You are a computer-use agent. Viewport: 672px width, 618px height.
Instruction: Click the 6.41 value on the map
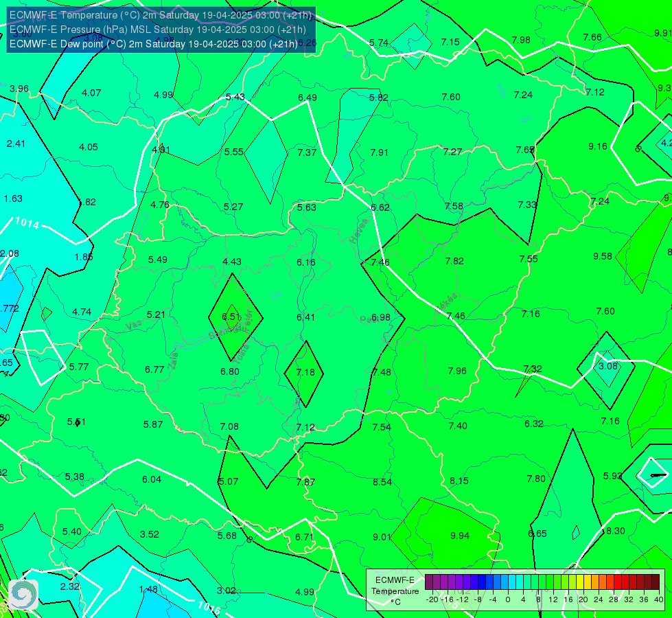point(306,317)
